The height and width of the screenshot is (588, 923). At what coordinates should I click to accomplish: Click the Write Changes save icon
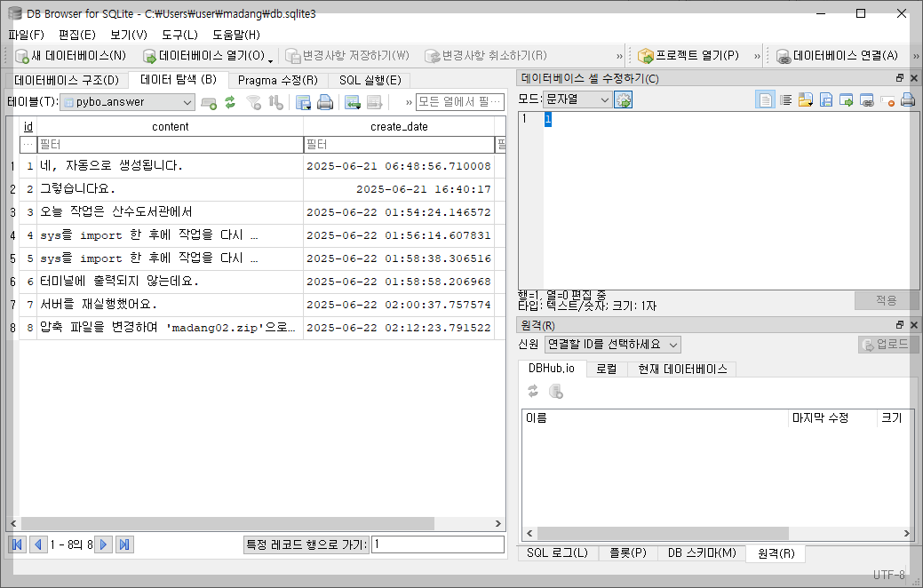click(292, 56)
